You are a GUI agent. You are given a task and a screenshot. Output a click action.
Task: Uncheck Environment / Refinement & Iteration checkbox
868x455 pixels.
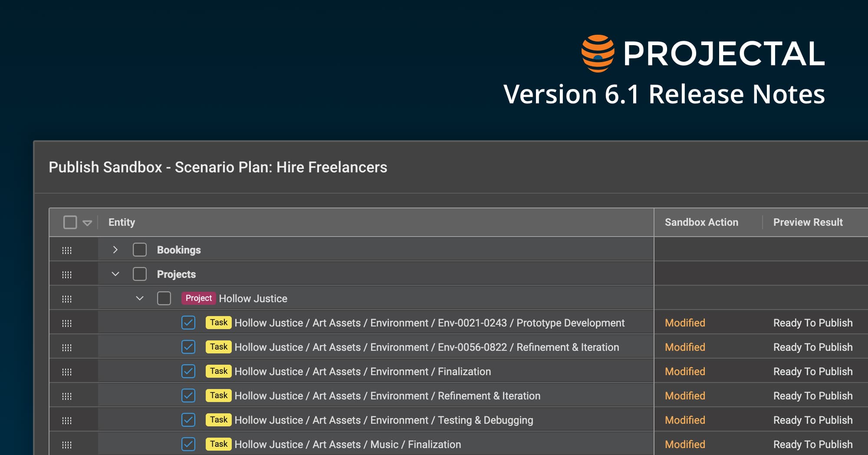[x=188, y=396]
